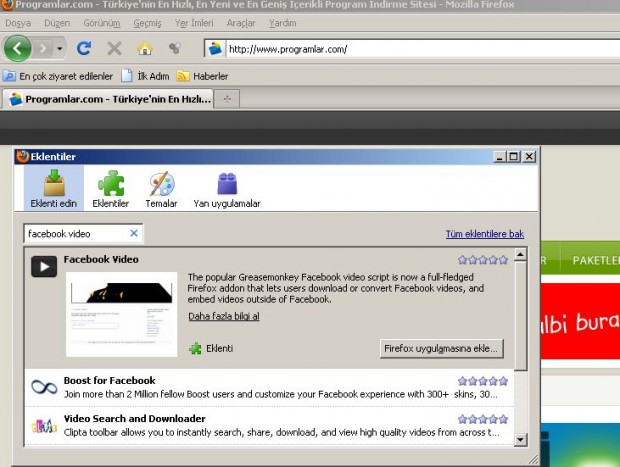Minimize the Eklentiler window
Viewport: 620px width, 467px height.
500,157
